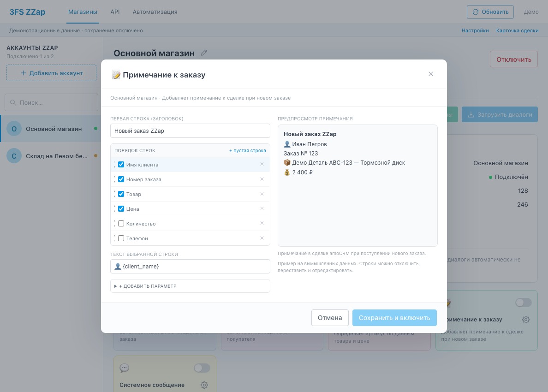Delete the Товар row from the order

262,194
